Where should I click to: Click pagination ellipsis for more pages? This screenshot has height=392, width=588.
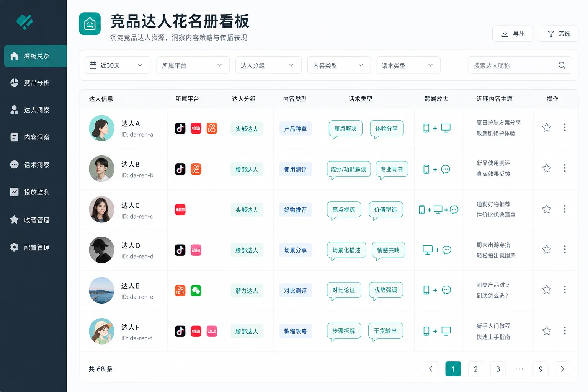click(x=519, y=369)
